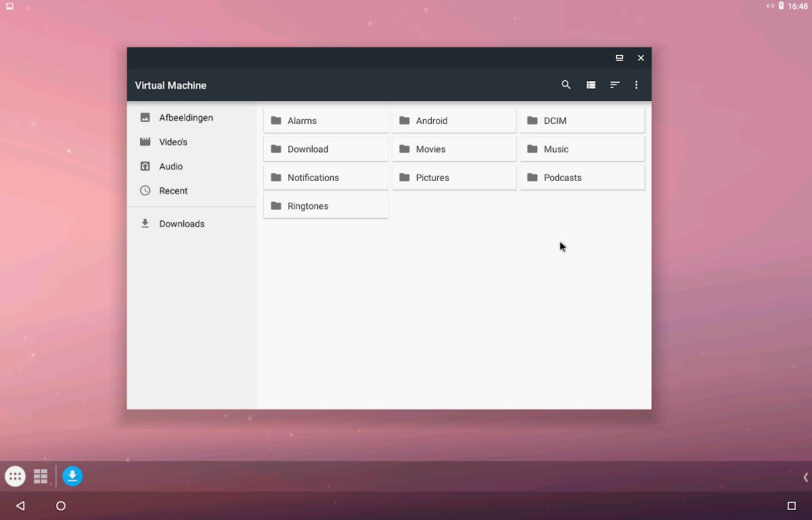Click the Recent clock icon

point(145,191)
